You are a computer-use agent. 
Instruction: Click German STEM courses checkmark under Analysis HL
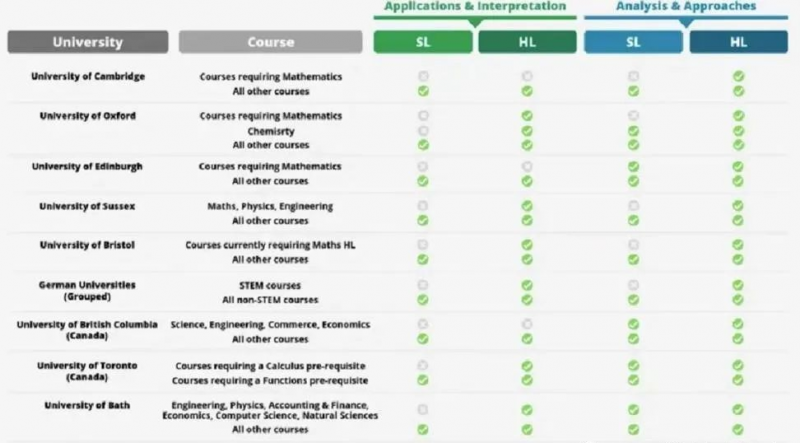738,285
